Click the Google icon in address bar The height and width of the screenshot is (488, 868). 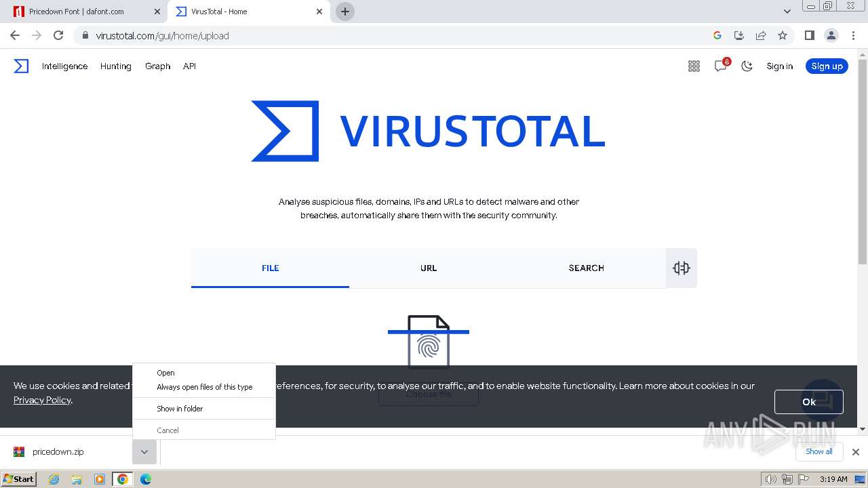coord(717,35)
